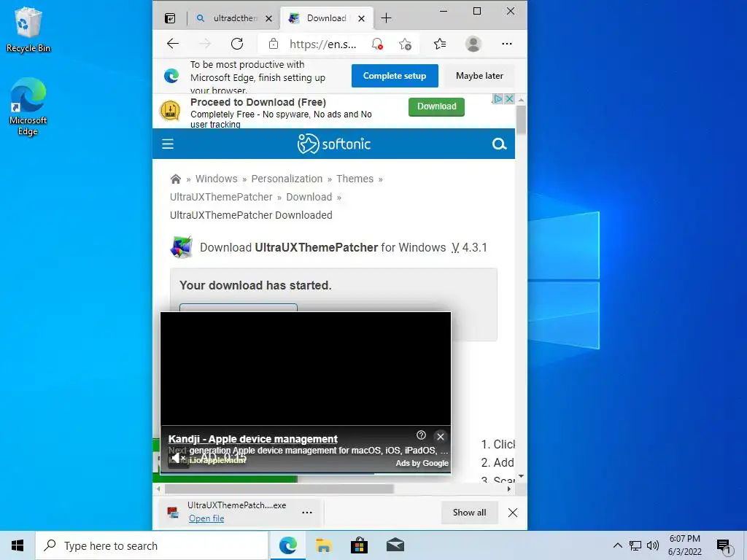Open the Edge tab actions menu icon

pyautogui.click(x=170, y=18)
